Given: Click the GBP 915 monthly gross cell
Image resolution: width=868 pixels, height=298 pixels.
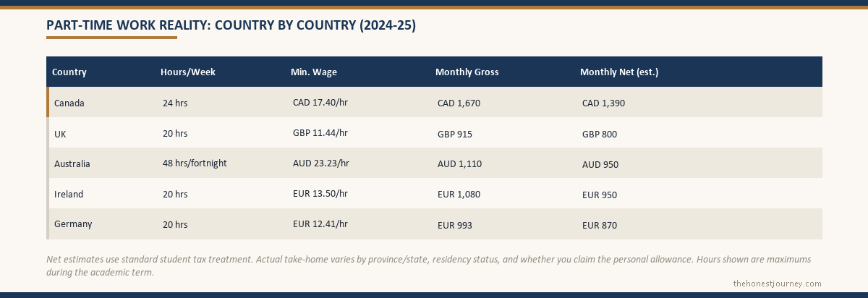Looking at the screenshot, I should point(455,134).
